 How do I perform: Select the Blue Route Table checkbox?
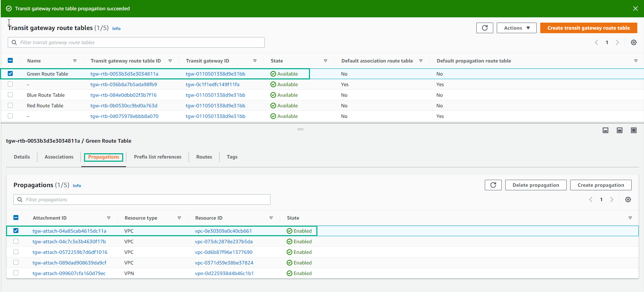click(x=10, y=95)
